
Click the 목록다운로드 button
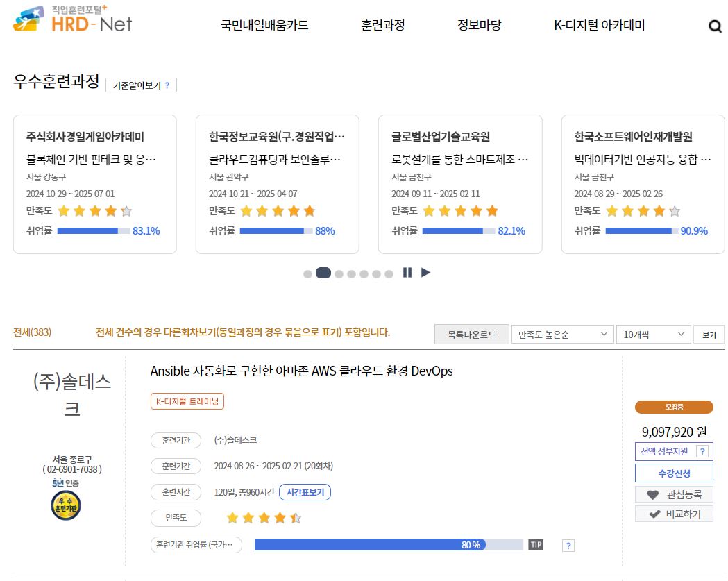(472, 335)
